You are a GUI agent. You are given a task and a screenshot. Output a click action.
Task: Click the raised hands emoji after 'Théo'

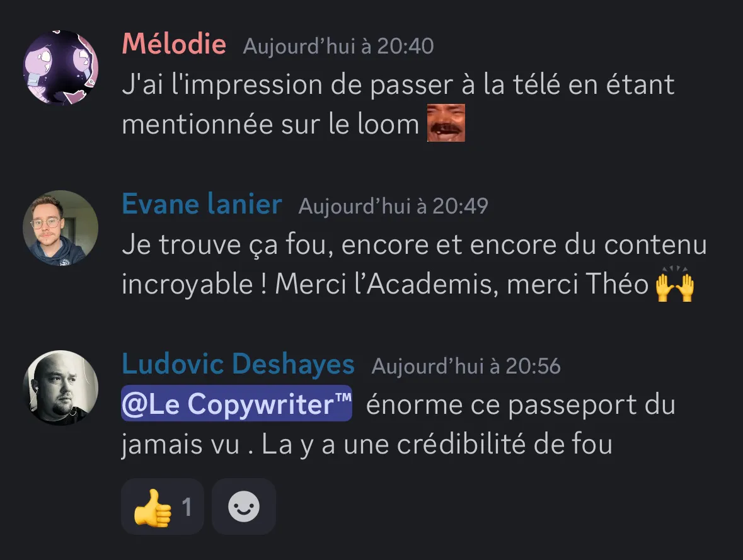[x=675, y=283]
